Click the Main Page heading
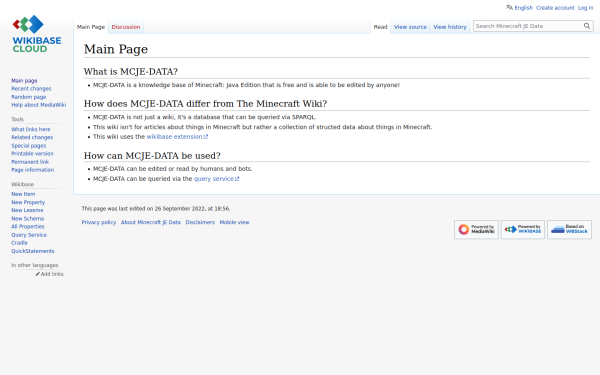The image size is (600, 375). point(116,49)
